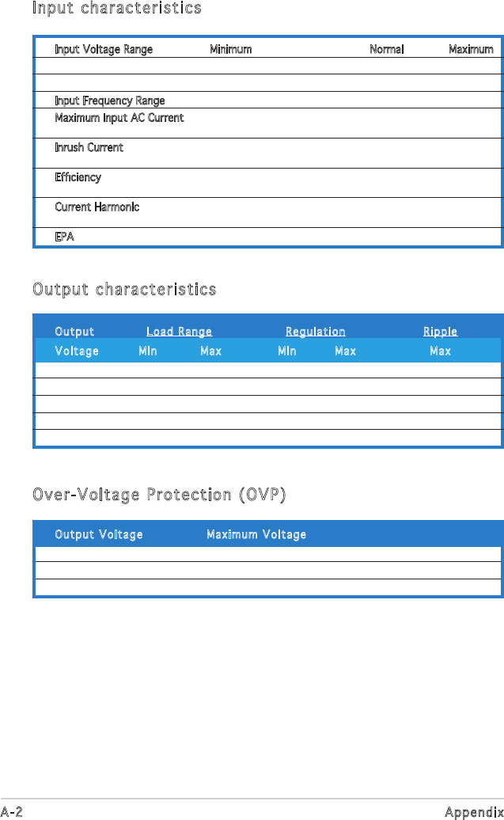This screenshot has height=820, width=504.
Task: Select the underlined Load Range header
Action: [x=179, y=332]
